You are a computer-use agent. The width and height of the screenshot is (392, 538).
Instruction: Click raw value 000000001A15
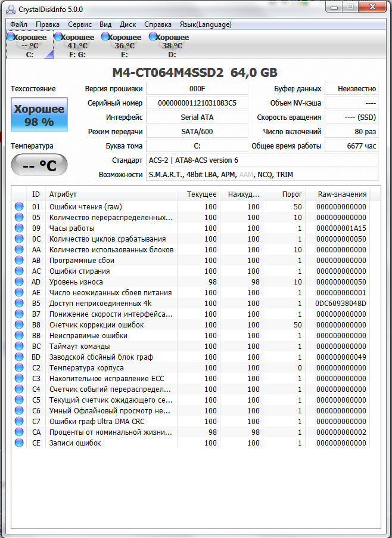pos(341,228)
